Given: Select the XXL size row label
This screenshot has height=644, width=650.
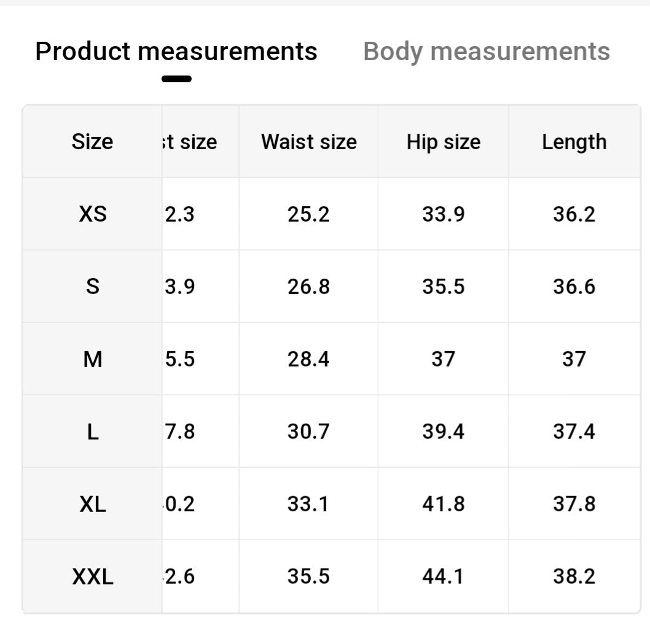Looking at the screenshot, I should point(92,576).
